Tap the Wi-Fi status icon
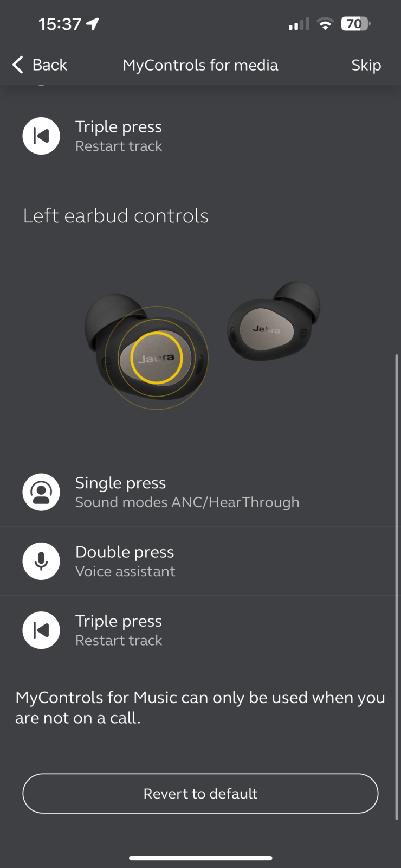Viewport: 401px width, 868px height. (325, 24)
